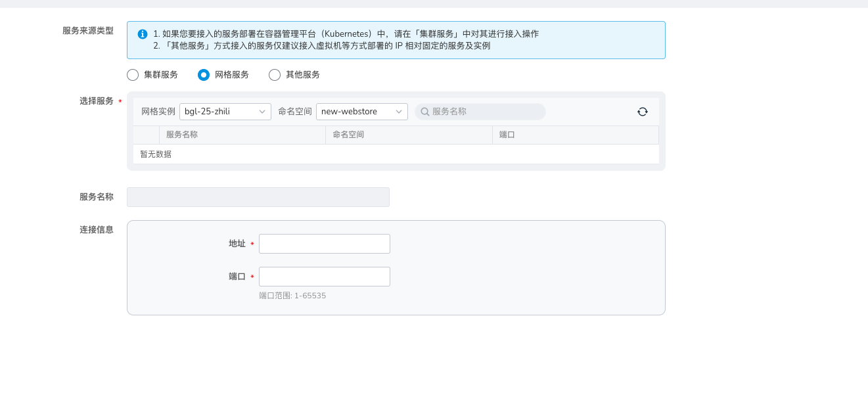The image size is (868, 410).
Task: Click the info icon in the notice banner
Action: click(x=143, y=34)
